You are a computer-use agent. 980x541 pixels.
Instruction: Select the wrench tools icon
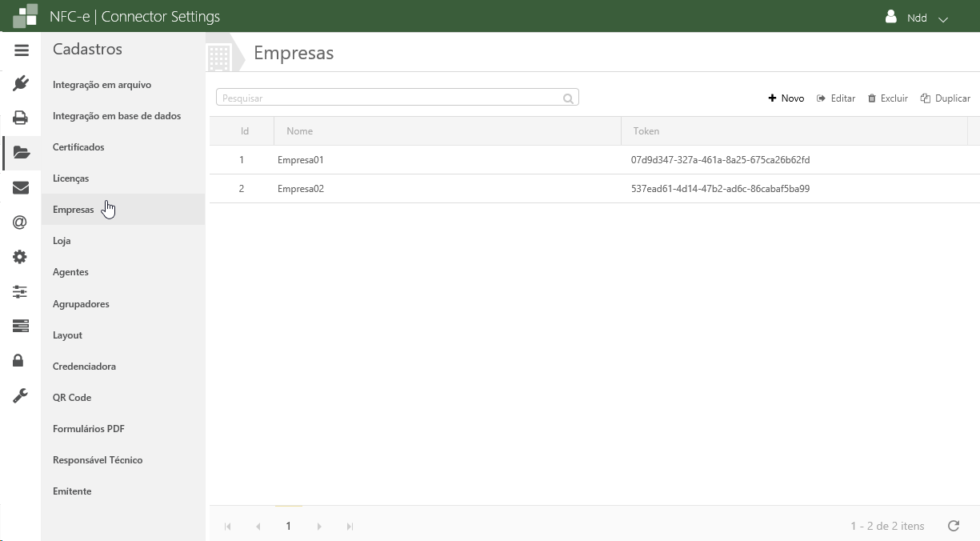(x=21, y=395)
